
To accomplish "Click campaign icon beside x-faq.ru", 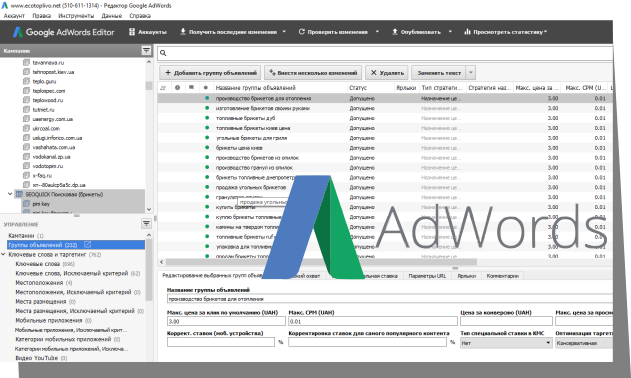I will (x=26, y=176).
